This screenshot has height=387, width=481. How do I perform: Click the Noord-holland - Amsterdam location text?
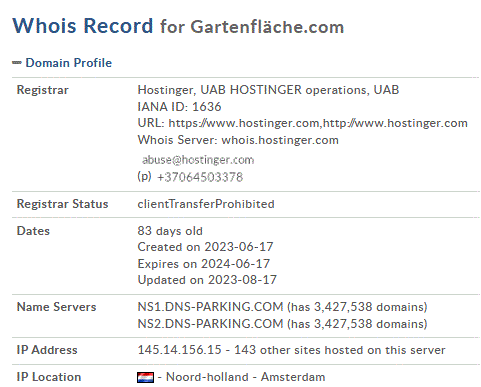tap(245, 377)
